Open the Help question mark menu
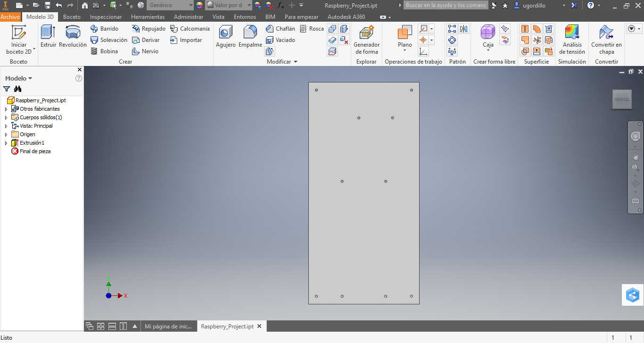This screenshot has height=343, width=644. pyautogui.click(x=591, y=5)
